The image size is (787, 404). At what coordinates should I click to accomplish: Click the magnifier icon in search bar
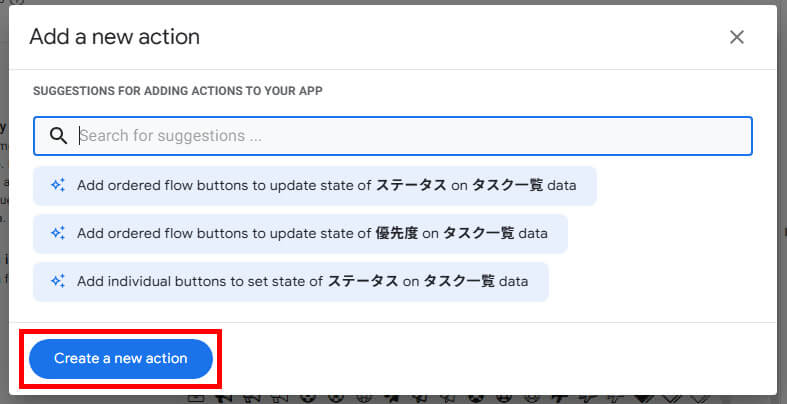click(58, 136)
